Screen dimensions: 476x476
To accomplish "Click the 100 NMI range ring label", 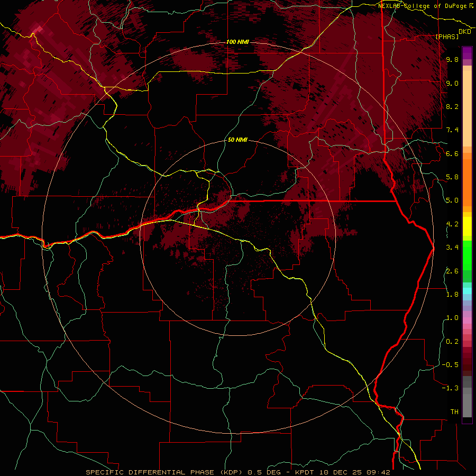I will (x=237, y=42).
